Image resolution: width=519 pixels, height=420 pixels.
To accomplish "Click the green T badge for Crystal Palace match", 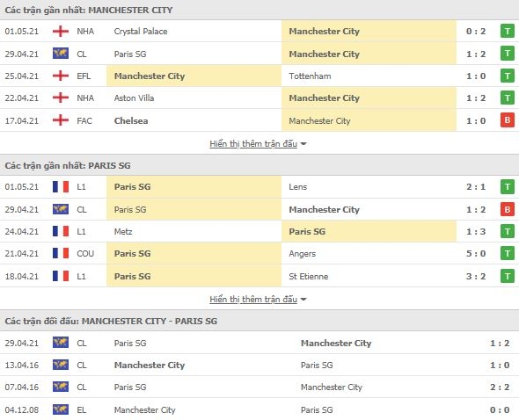I will [x=507, y=31].
